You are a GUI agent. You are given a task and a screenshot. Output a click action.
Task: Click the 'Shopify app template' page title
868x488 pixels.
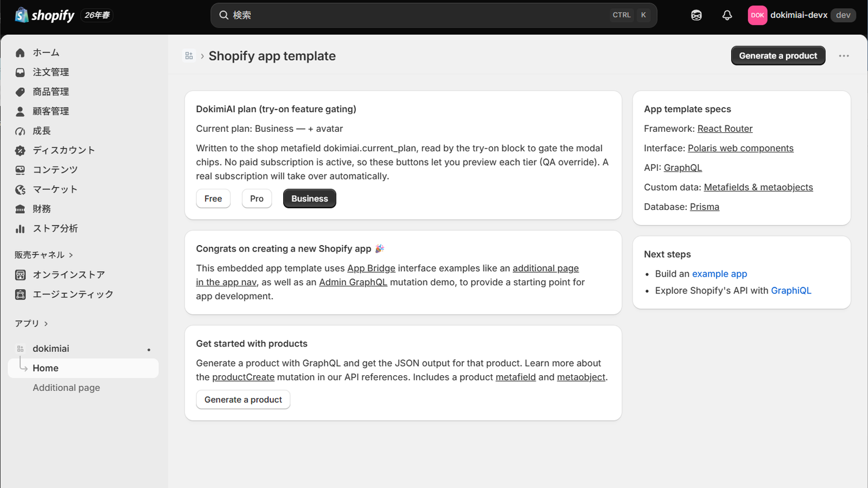pyautogui.click(x=272, y=56)
